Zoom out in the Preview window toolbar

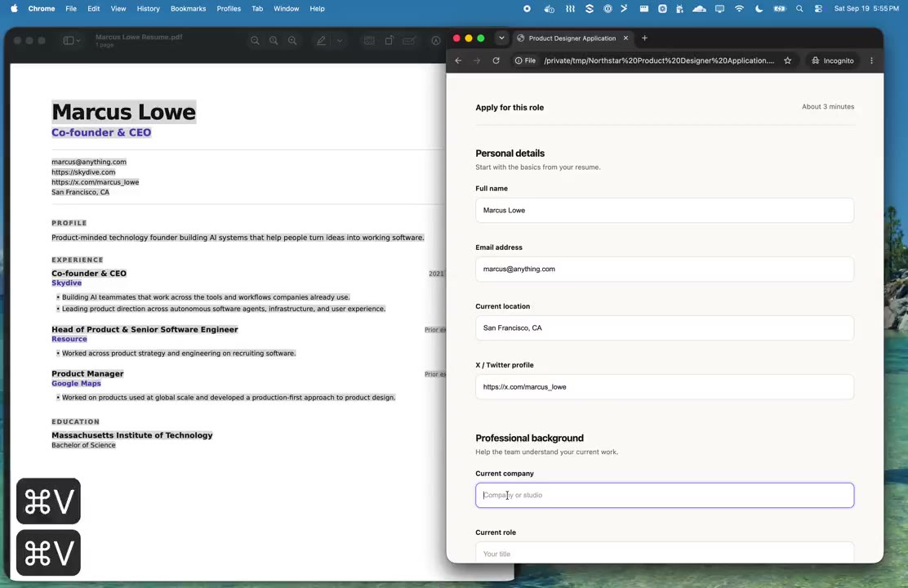click(255, 41)
